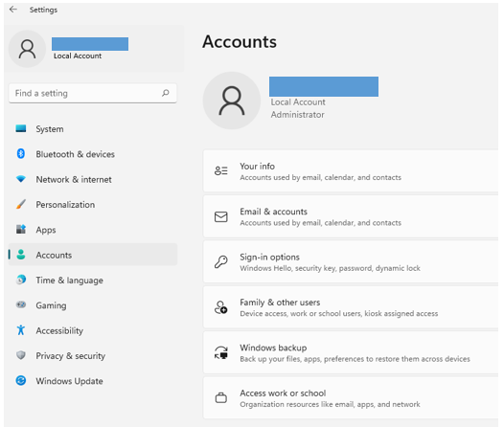
Task: Click the Accounts page heading
Action: pos(240,42)
